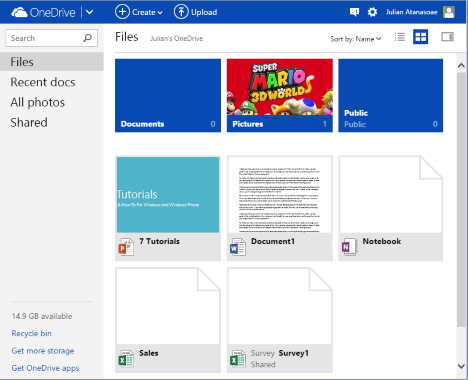Click the Julian Atanasoae account name
Screen dimensions: 468x380
coord(412,12)
